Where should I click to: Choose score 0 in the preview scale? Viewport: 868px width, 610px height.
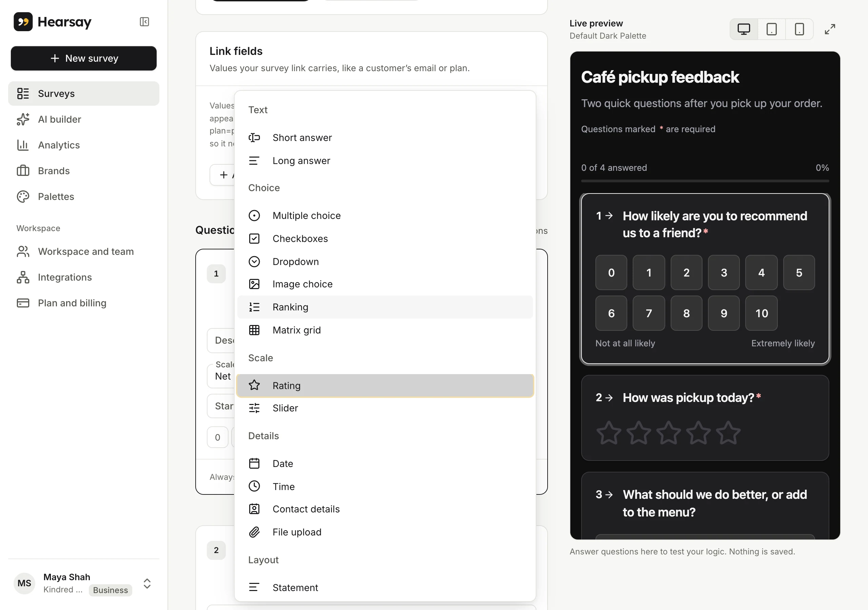[611, 272]
